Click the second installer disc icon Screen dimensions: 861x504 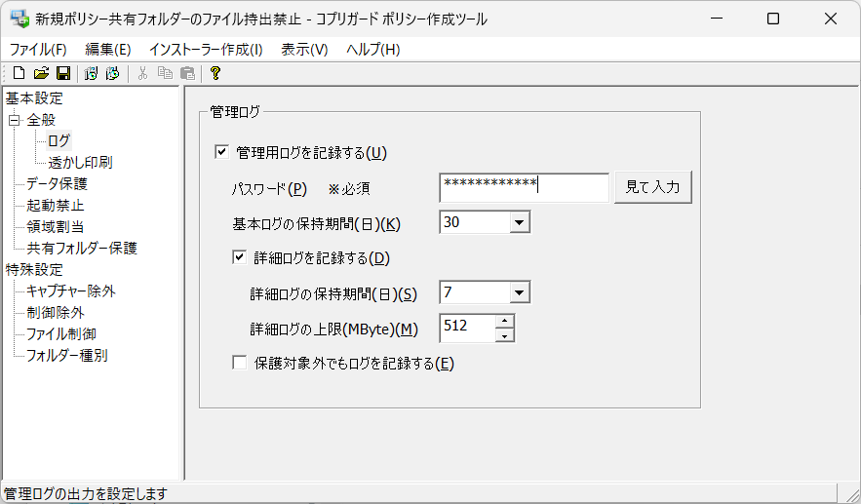click(x=112, y=73)
